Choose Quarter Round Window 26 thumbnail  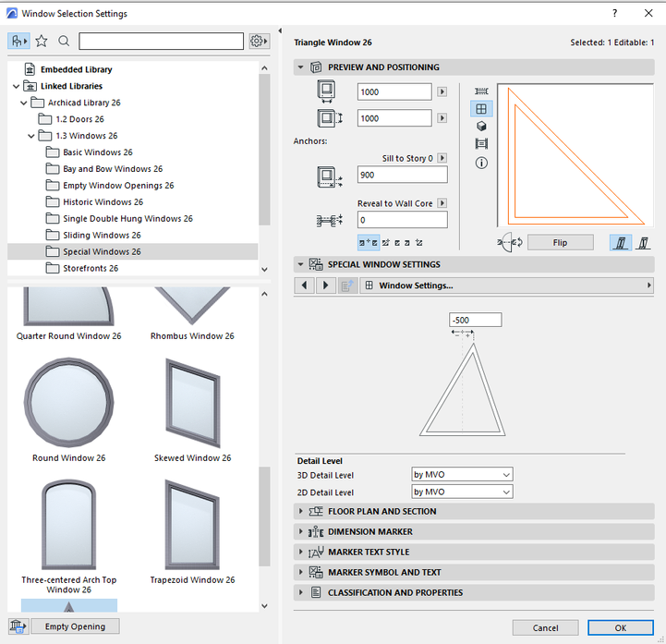(x=68, y=313)
